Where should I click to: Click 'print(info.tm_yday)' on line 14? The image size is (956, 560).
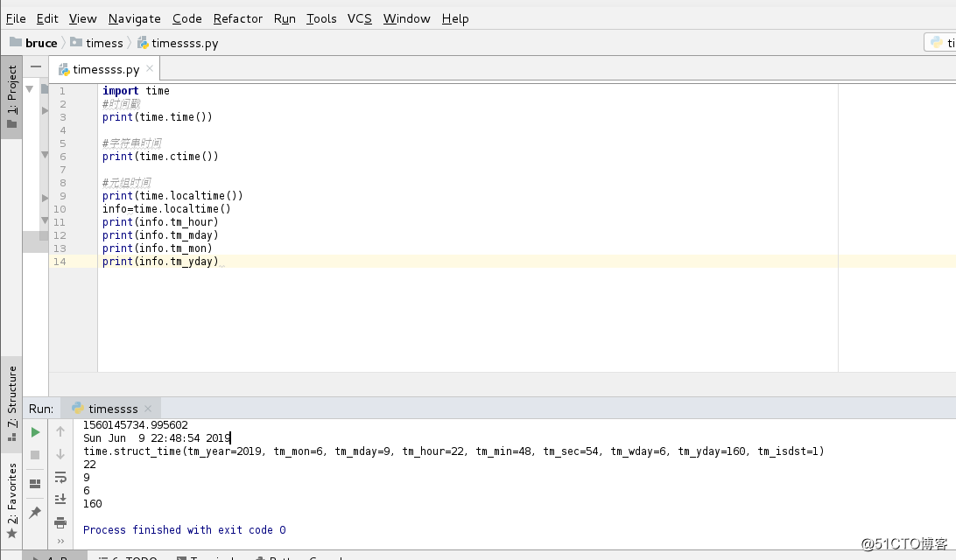click(x=160, y=262)
